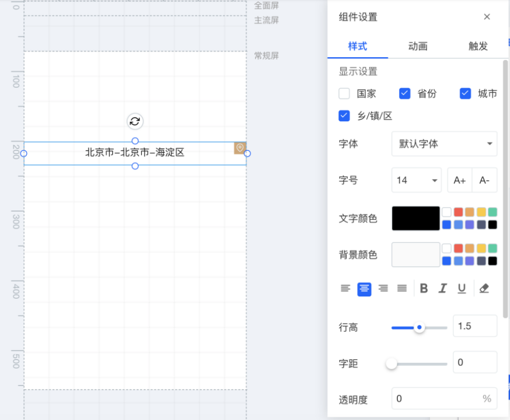Viewport: 510px width, 420px height.
Task: Click the 透明度 percentage input field
Action: point(444,398)
